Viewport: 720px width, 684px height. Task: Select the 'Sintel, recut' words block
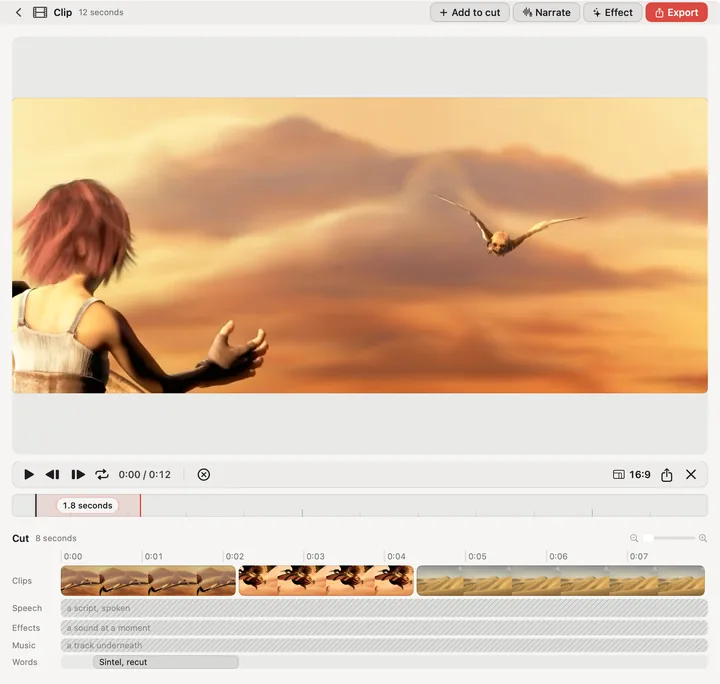tap(166, 662)
